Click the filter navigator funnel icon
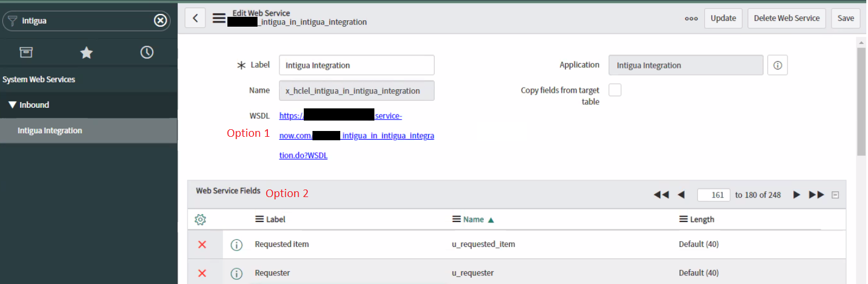The height and width of the screenshot is (284, 868). coord(13,21)
